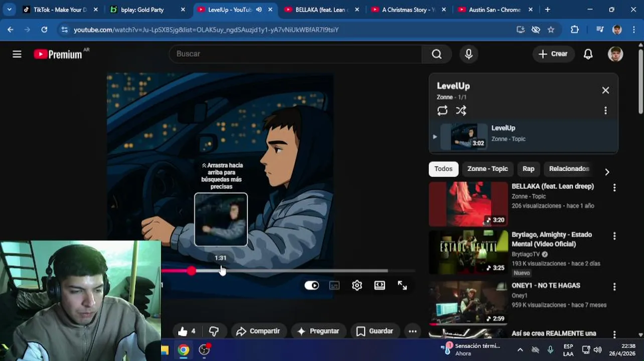644x361 pixels.
Task: Toggle playlist loop
Action: 442,111
